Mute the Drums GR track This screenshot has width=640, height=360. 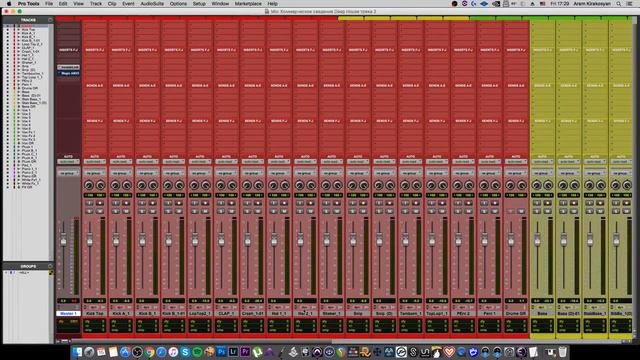[521, 211]
